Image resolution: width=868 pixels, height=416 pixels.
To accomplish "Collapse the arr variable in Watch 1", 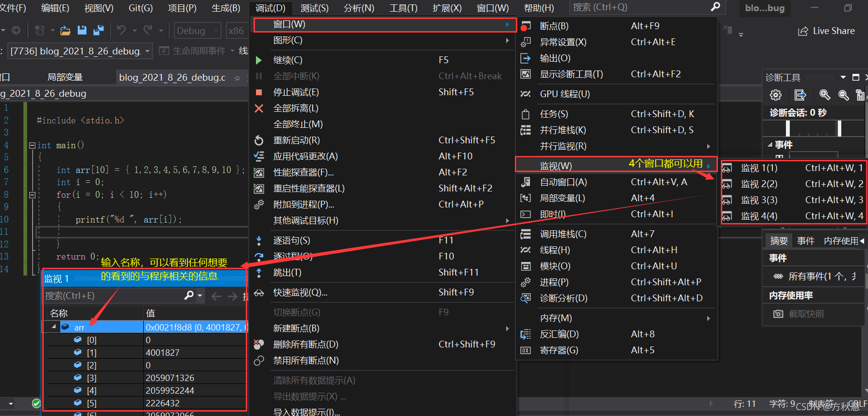I will click(x=54, y=327).
